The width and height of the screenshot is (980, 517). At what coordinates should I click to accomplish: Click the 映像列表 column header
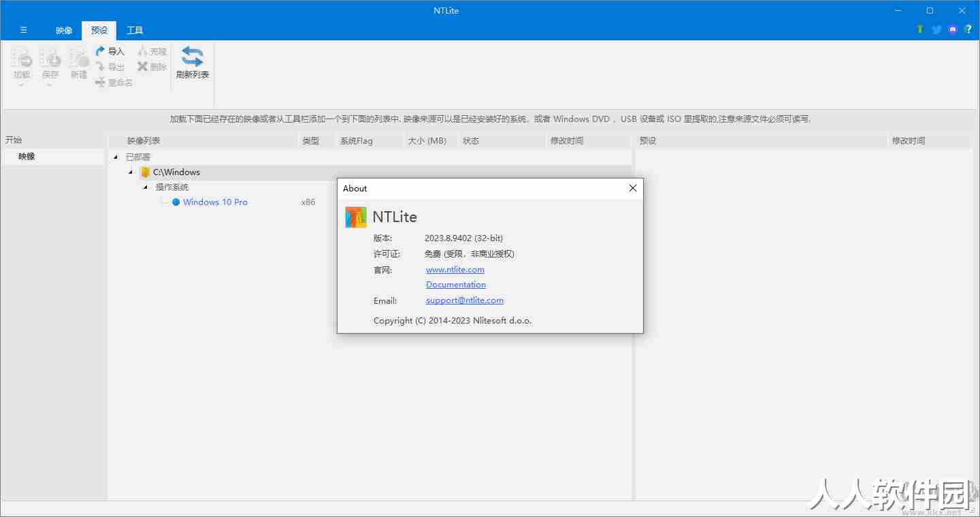coord(204,141)
